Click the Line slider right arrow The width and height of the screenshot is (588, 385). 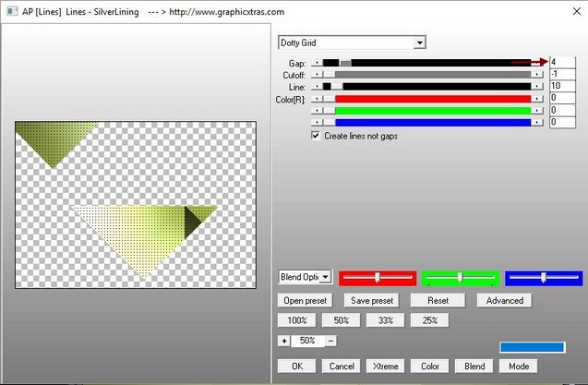point(537,86)
